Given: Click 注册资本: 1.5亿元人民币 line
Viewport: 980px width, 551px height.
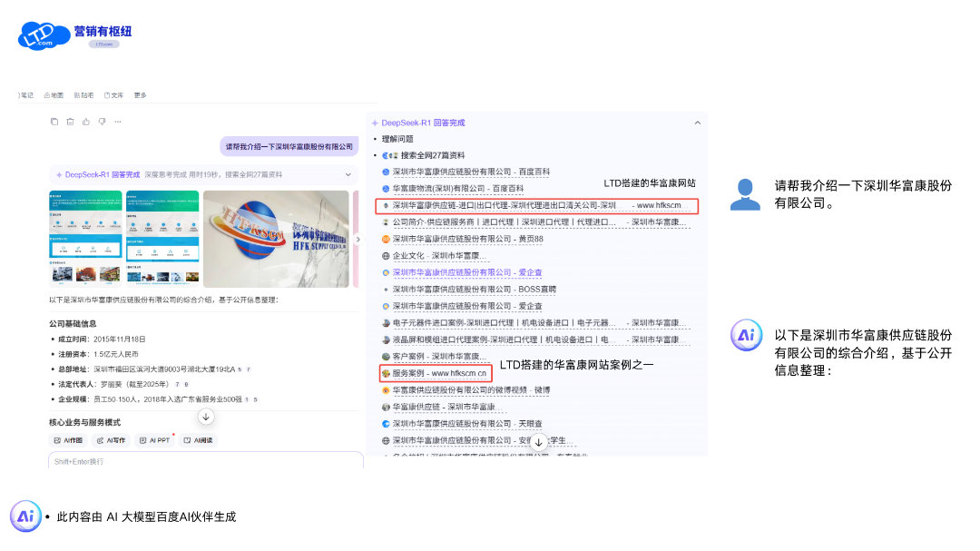Looking at the screenshot, I should click(98, 355).
